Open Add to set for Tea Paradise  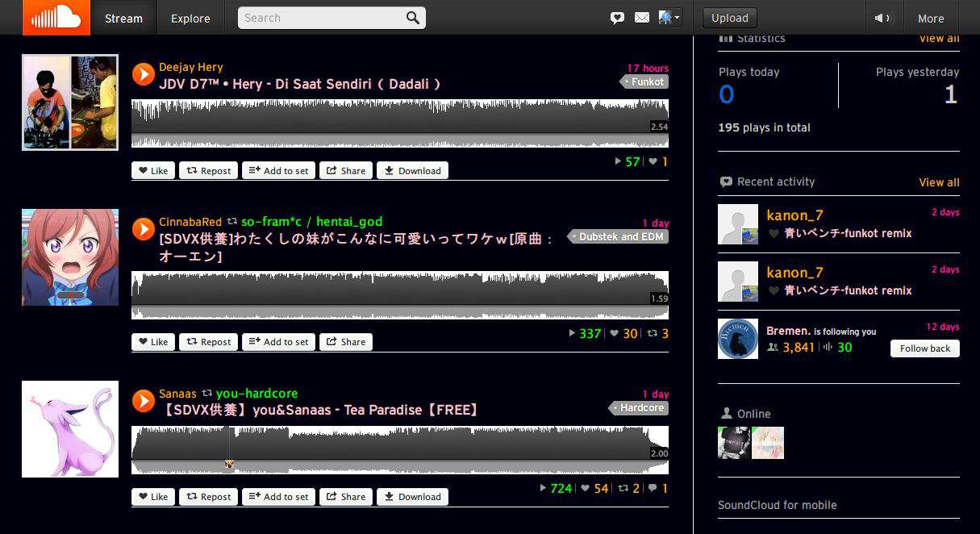click(278, 496)
